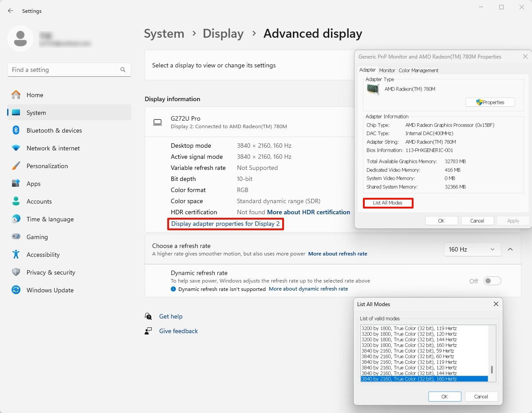Image resolution: width=532 pixels, height=413 pixels.
Task: Open Bluetooth & devices settings
Action: pos(54,130)
